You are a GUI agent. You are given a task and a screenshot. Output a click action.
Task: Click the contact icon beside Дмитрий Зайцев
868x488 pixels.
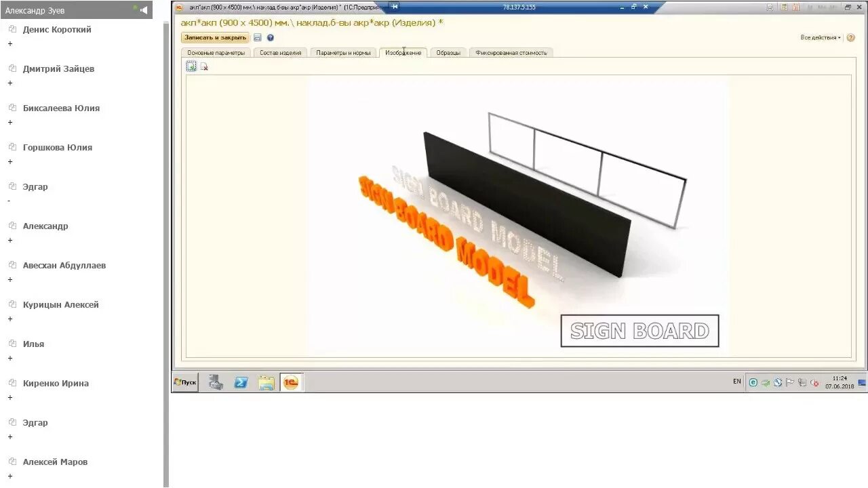[12, 68]
